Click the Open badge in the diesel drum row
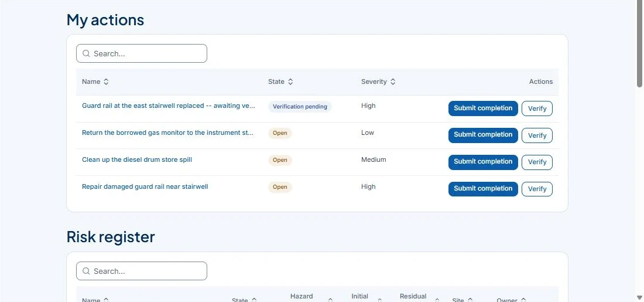This screenshot has height=302, width=644. coord(280,160)
